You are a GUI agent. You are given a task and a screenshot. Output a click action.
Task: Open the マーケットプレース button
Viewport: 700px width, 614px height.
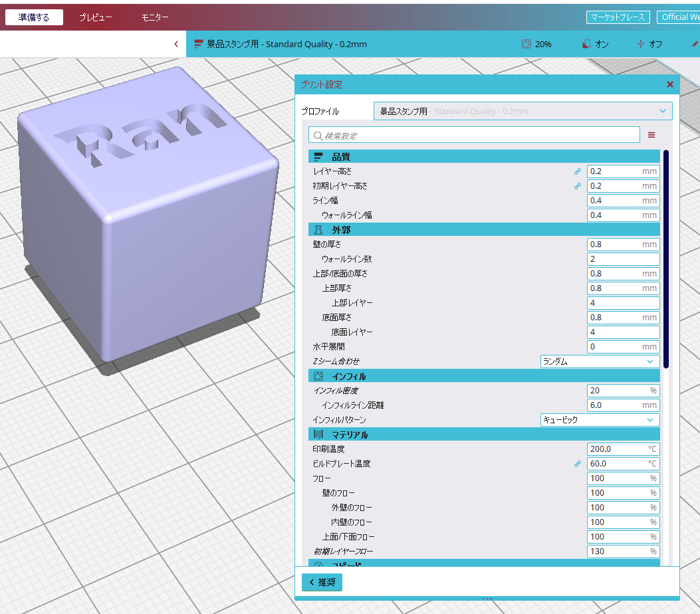pos(618,17)
